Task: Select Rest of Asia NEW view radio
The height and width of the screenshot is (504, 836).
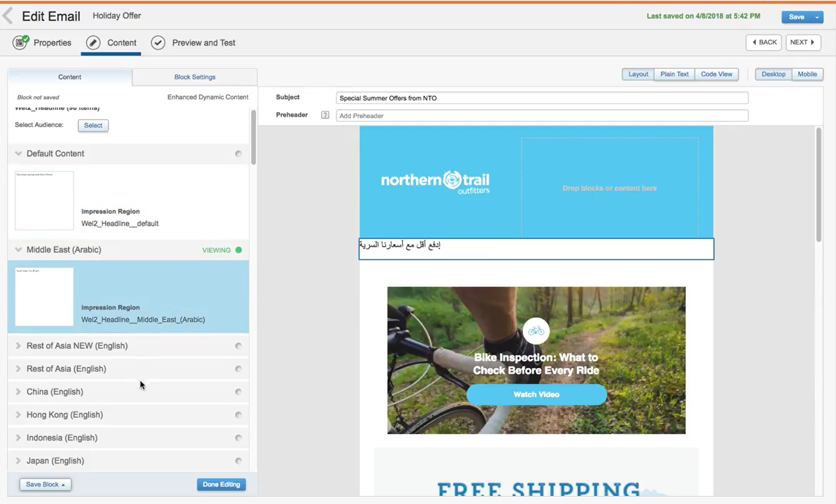Action: pos(238,346)
